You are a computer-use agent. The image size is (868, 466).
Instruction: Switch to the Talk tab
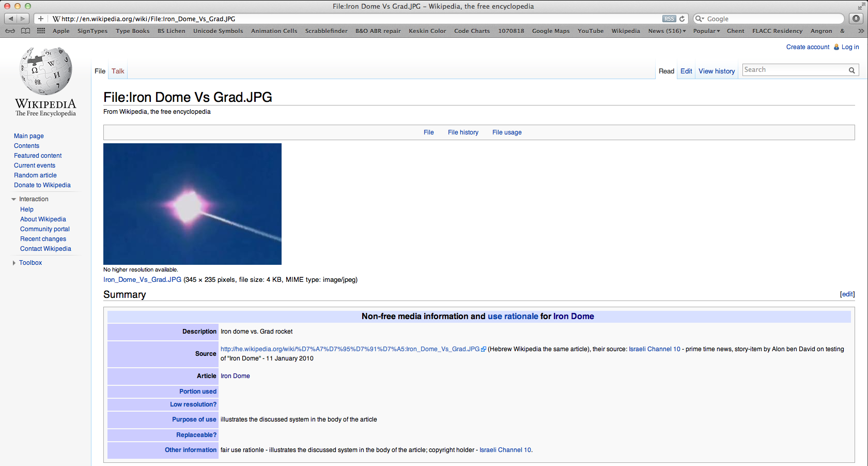coord(118,71)
